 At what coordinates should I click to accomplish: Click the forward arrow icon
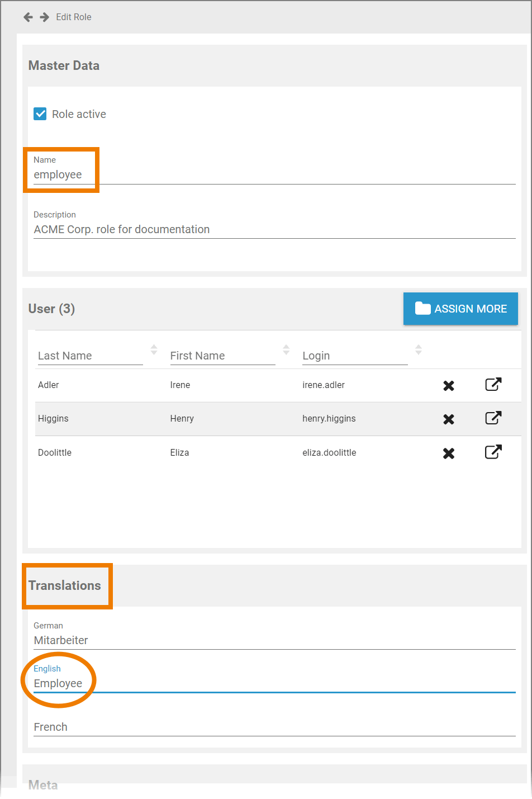[45, 17]
